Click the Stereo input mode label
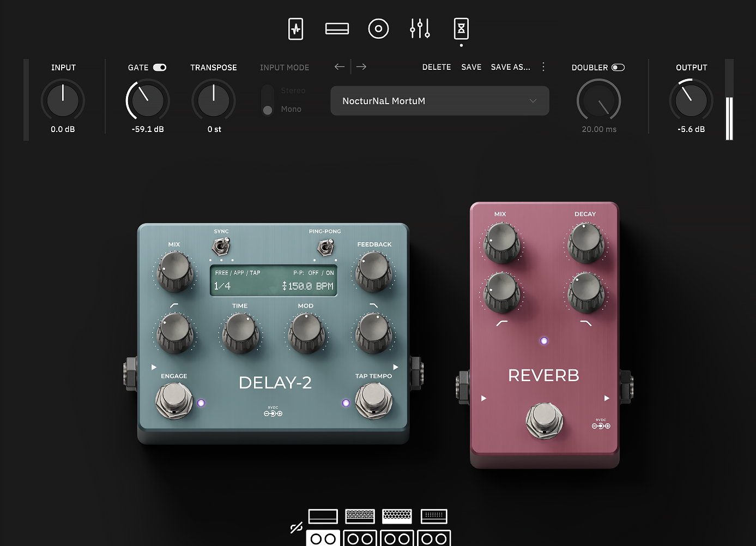The height and width of the screenshot is (546, 756). click(293, 91)
